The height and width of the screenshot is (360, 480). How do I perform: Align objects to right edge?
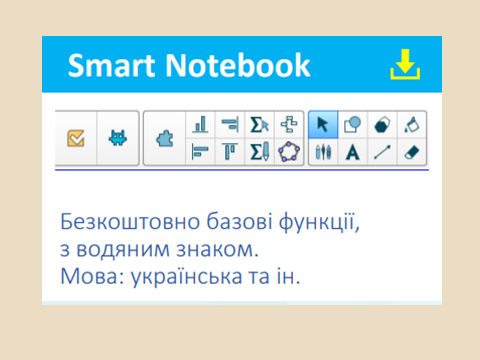[x=230, y=124]
